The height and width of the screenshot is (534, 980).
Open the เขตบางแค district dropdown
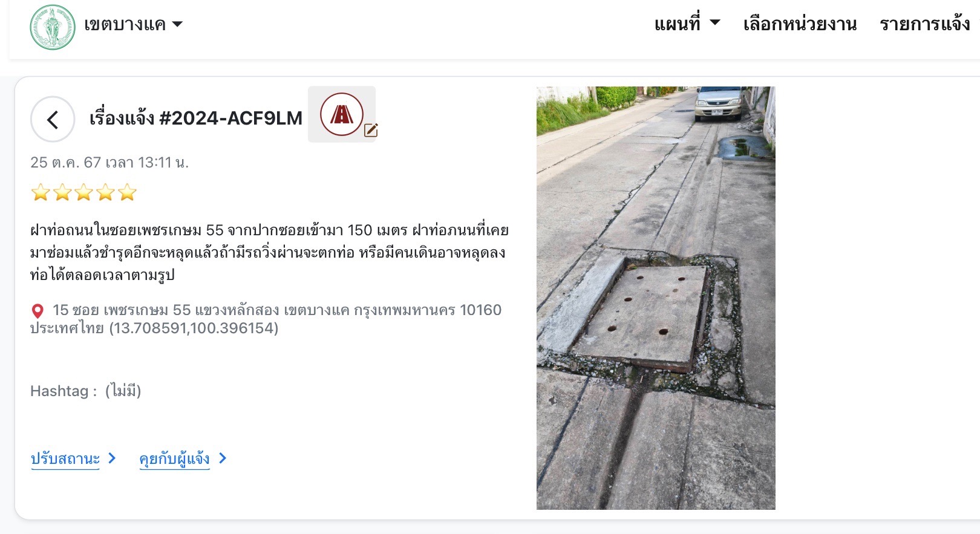(x=133, y=25)
